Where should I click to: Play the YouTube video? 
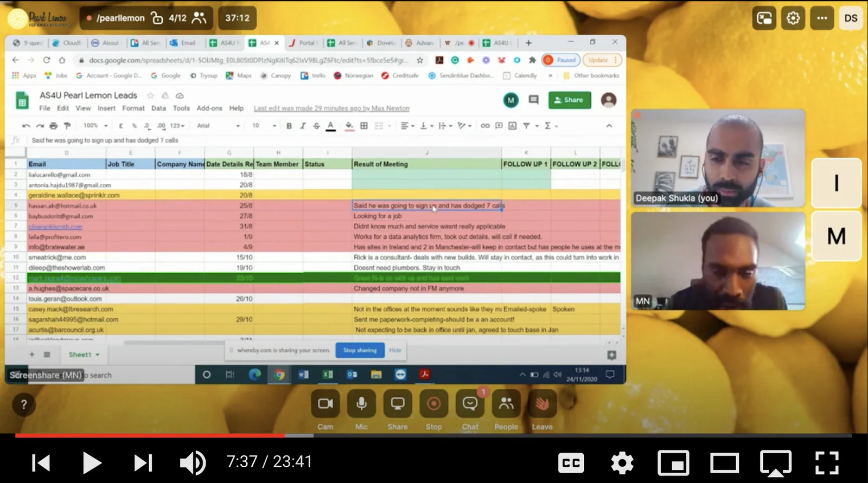tap(92, 463)
